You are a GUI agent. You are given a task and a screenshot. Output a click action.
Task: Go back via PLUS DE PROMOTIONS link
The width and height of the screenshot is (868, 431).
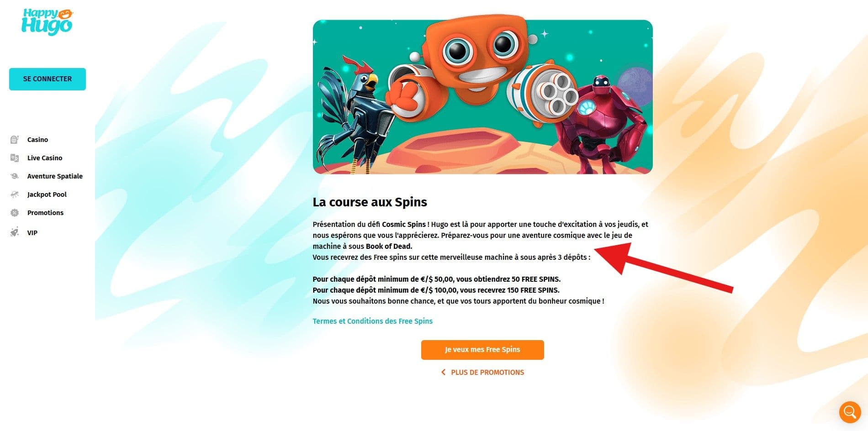point(487,373)
